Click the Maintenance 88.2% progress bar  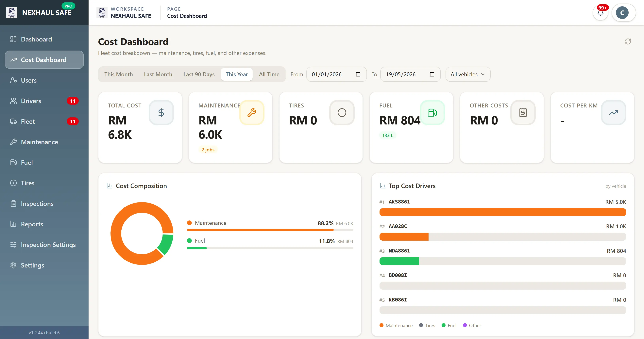(x=270, y=230)
